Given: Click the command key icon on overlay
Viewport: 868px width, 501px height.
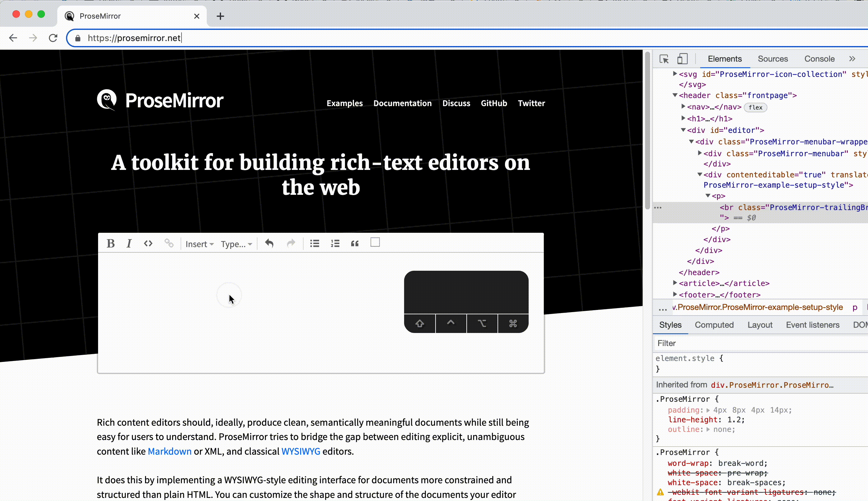Looking at the screenshot, I should pos(513,323).
